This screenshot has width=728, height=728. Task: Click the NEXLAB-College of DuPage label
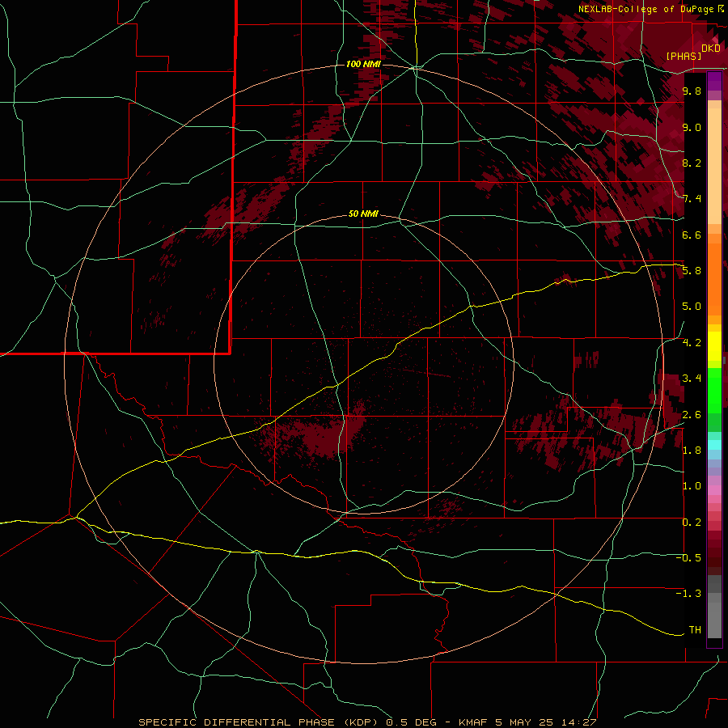coord(645,9)
